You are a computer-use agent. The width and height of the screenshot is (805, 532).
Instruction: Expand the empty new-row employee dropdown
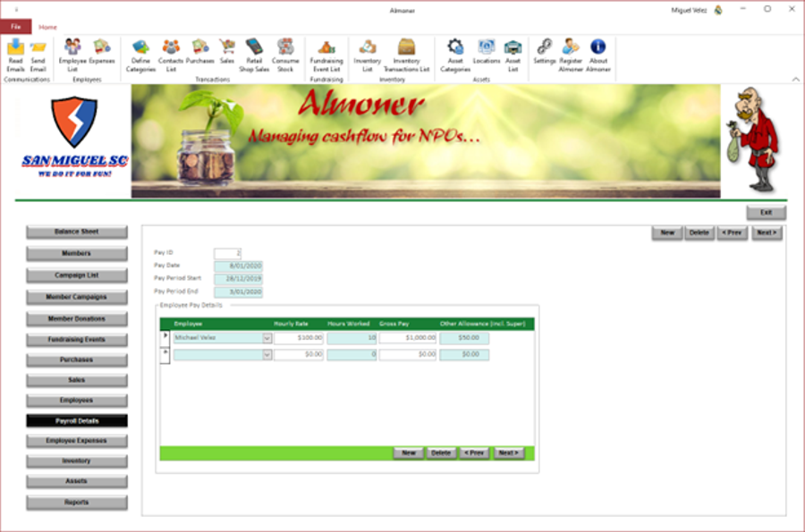(267, 354)
